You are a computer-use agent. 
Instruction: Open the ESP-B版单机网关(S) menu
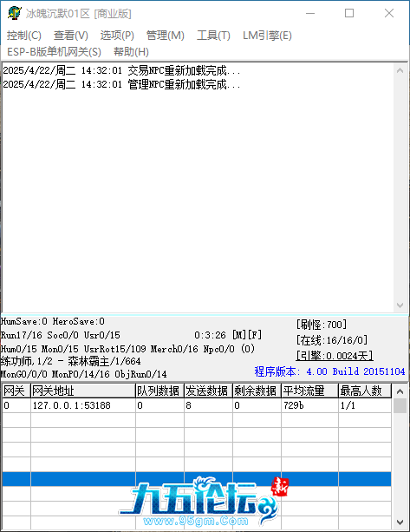point(54,52)
